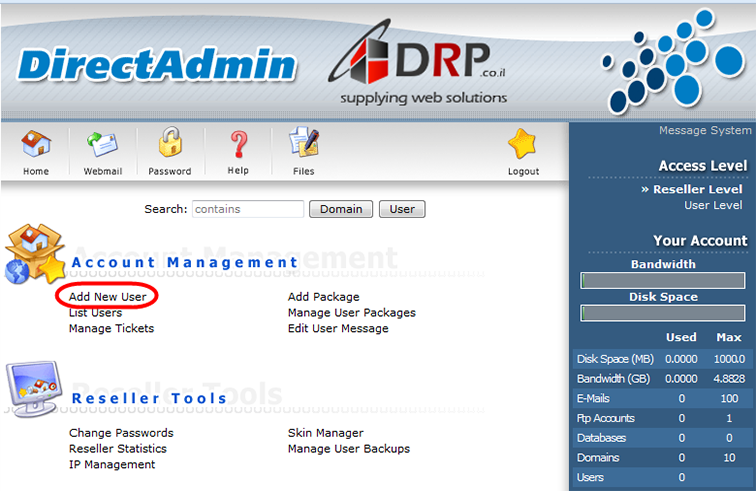
Task: Open Webmail envelope icon
Action: [102, 146]
